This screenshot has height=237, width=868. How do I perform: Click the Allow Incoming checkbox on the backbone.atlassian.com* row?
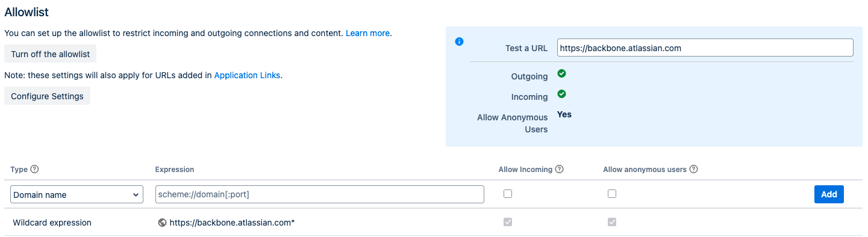pos(508,222)
